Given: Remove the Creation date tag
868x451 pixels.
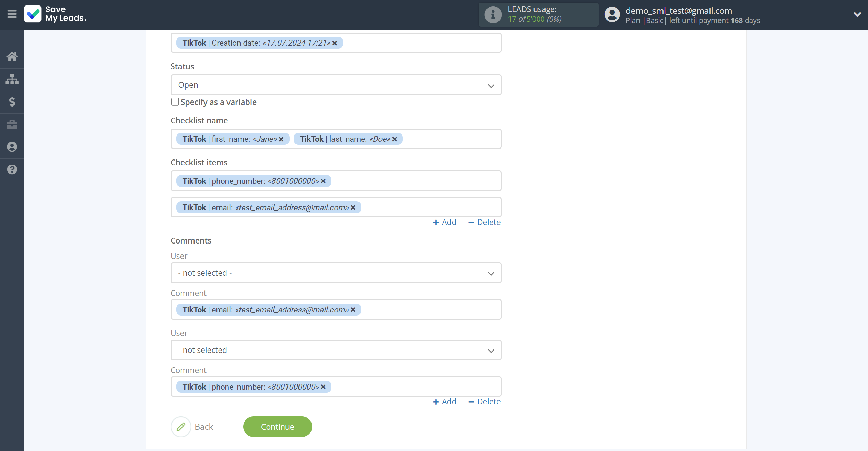Looking at the screenshot, I should coord(335,43).
